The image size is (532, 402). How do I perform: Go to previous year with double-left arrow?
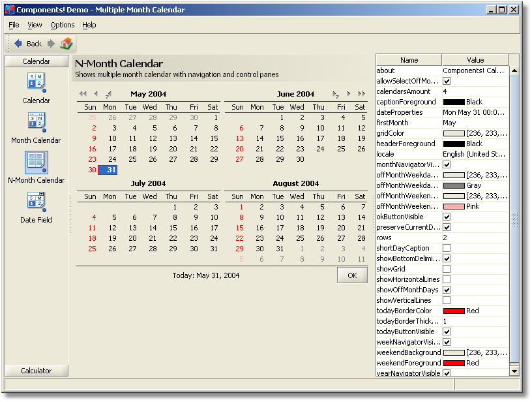click(83, 94)
